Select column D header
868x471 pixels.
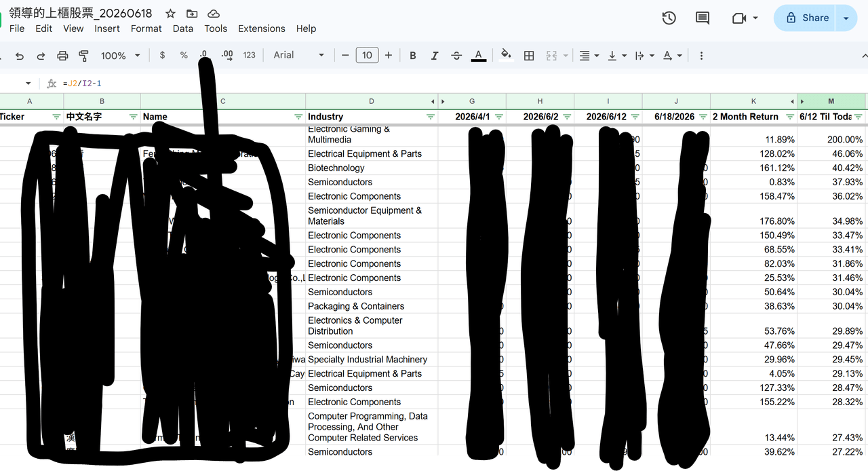point(371,102)
